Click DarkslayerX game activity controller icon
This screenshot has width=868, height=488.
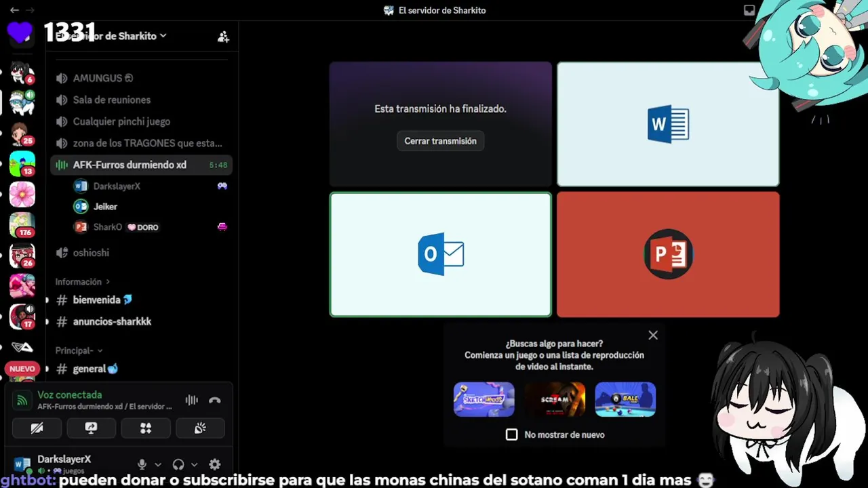[222, 186]
